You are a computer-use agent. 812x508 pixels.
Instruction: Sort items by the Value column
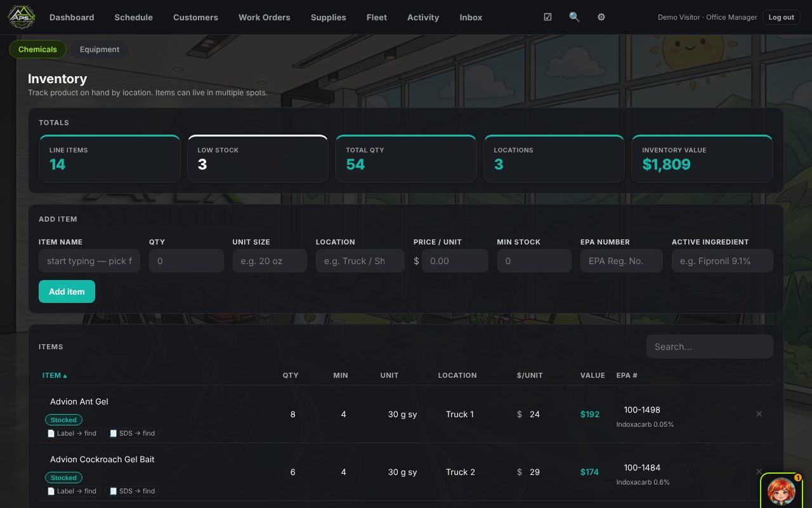(x=593, y=375)
